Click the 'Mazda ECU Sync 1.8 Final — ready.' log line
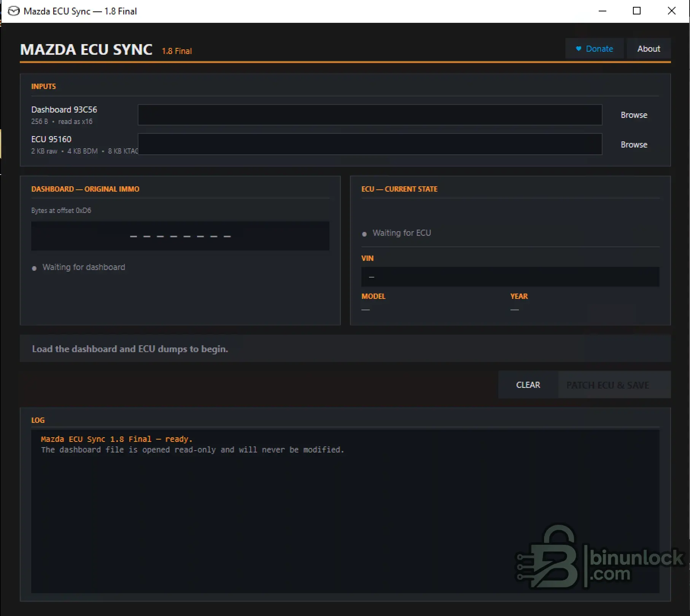This screenshot has height=616, width=690. tap(117, 439)
